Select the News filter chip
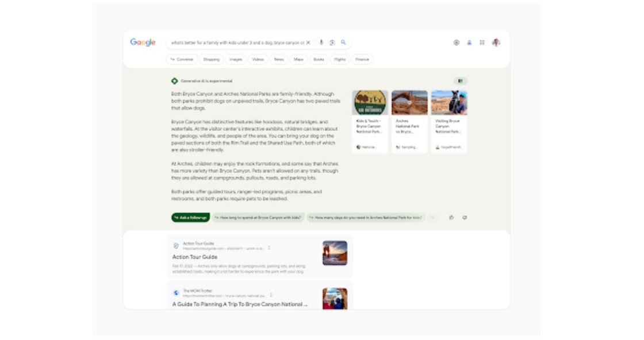 (279, 59)
